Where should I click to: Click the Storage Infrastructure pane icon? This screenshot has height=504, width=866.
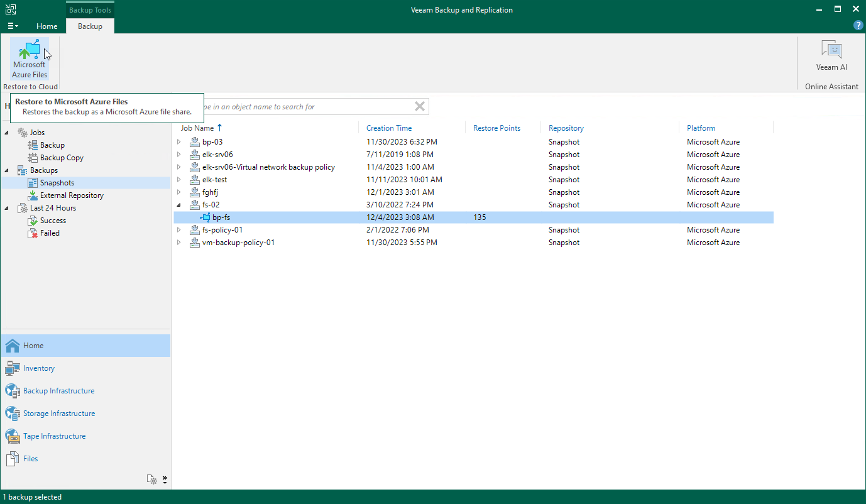pyautogui.click(x=13, y=414)
